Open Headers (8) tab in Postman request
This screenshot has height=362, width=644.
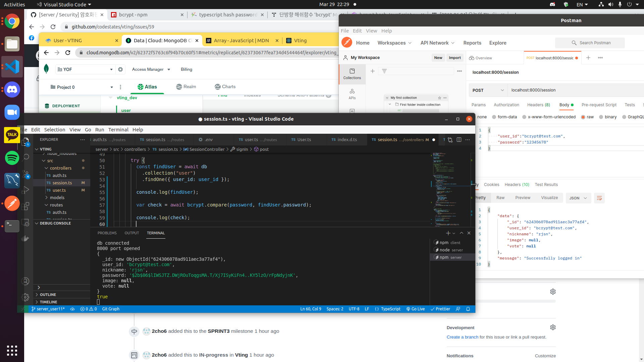[539, 105]
